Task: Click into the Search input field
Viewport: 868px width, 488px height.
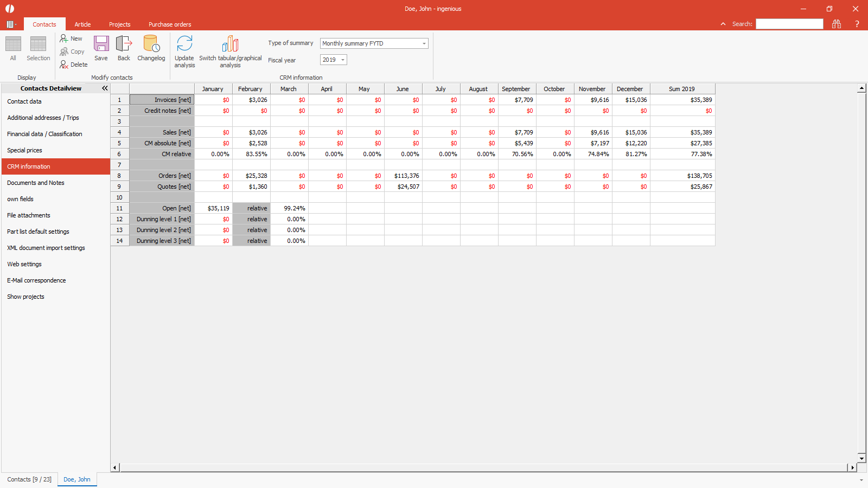Action: click(x=789, y=24)
